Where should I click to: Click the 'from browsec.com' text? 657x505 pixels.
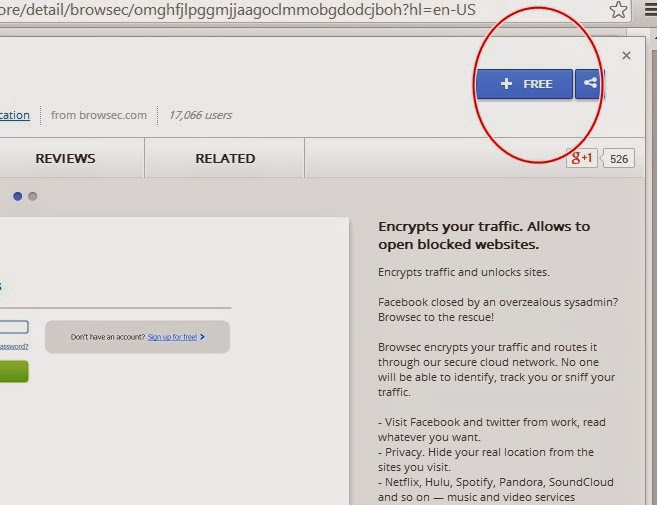[99, 115]
